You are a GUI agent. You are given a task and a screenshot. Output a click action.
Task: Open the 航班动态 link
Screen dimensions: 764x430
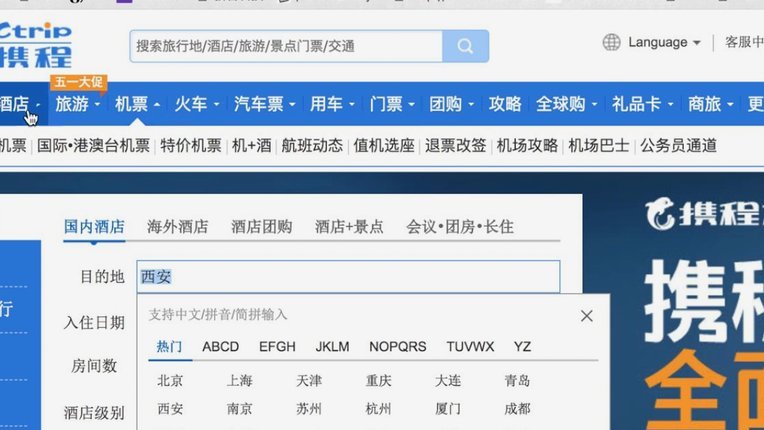[x=312, y=146]
